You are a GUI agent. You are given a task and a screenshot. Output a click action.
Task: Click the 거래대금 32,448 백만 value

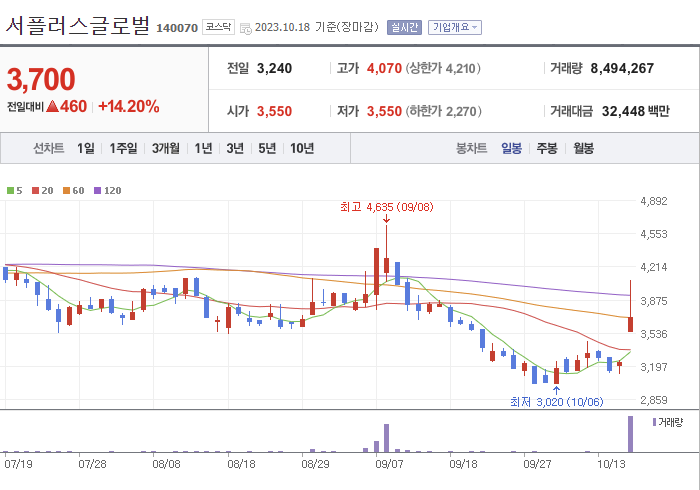click(636, 111)
